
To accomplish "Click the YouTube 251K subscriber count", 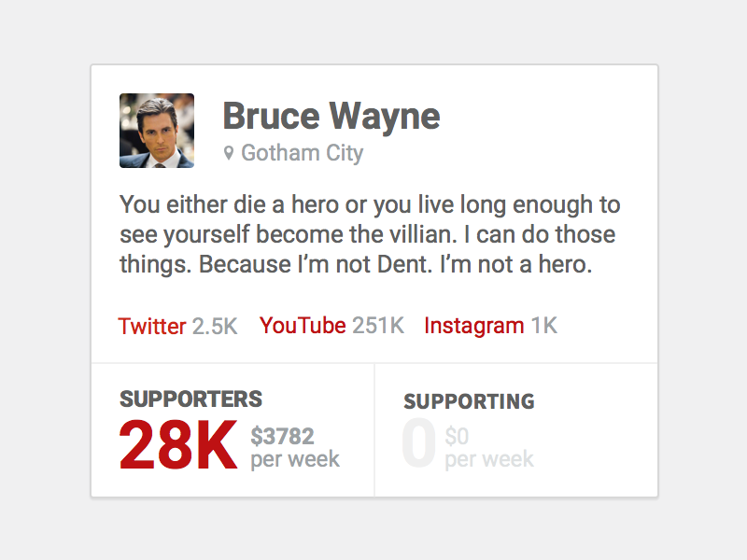I will pos(378,326).
